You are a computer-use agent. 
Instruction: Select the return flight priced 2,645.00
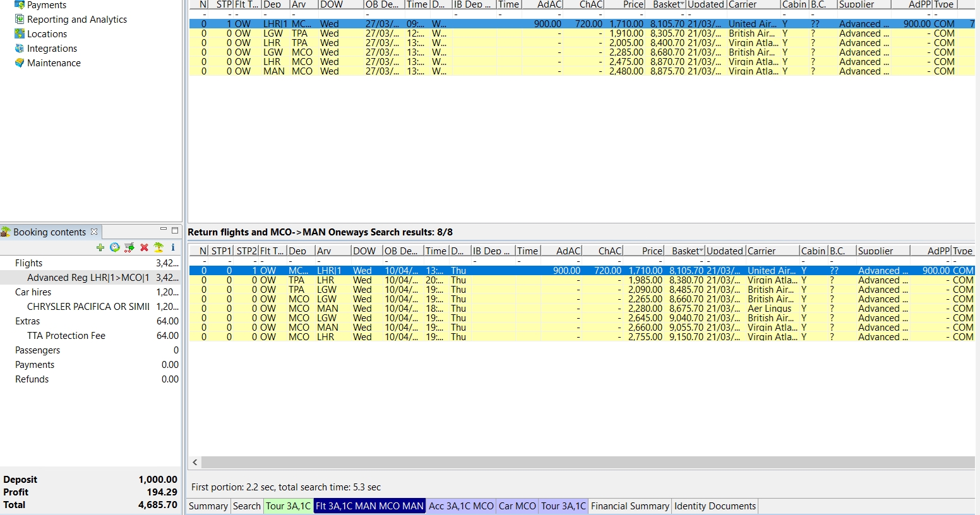(x=582, y=317)
